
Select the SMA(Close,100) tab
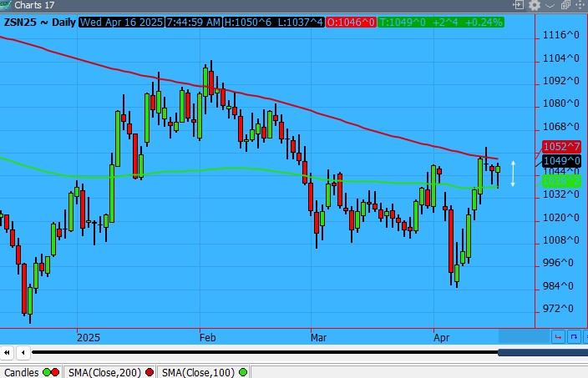[204, 372]
